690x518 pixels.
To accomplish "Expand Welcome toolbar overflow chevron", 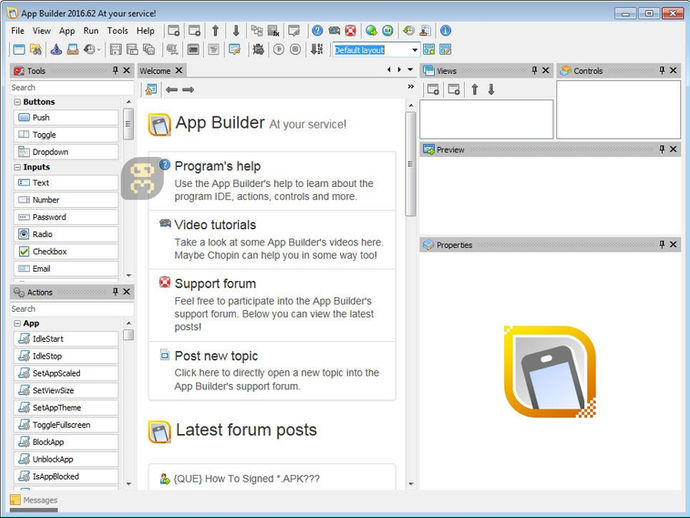I will point(411,86).
